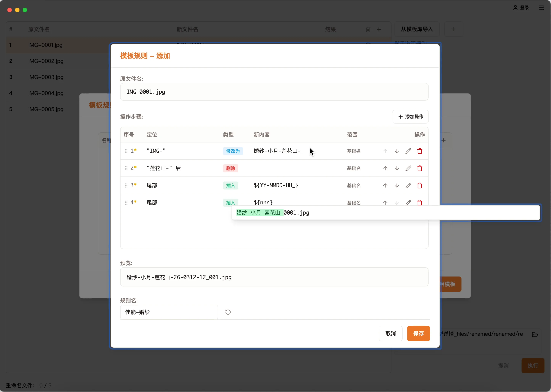Save the template rule with 保存
Image resolution: width=551 pixels, height=392 pixels.
tap(418, 334)
